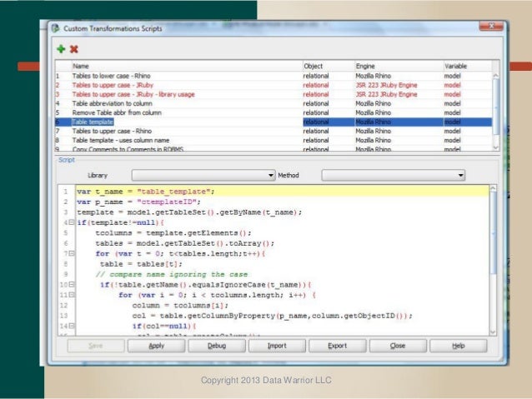This screenshot has height=399, width=532.
Task: Select 'Table template - uses column name' row
Action: (x=274, y=140)
